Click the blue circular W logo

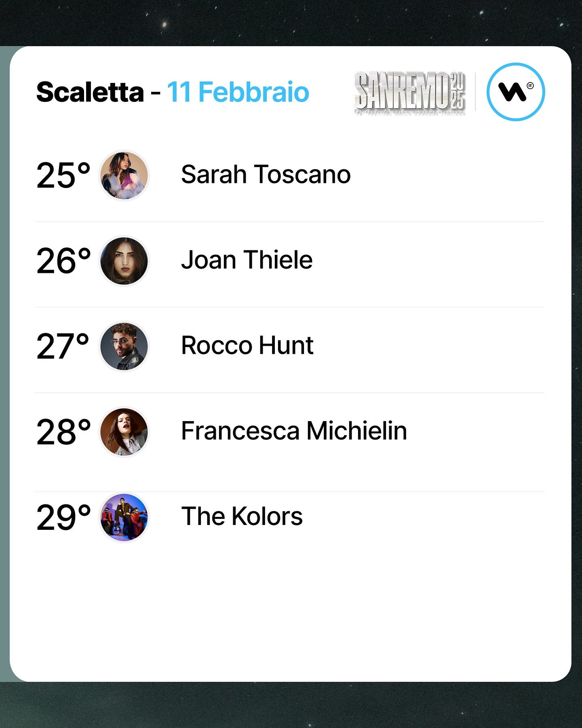516,92
